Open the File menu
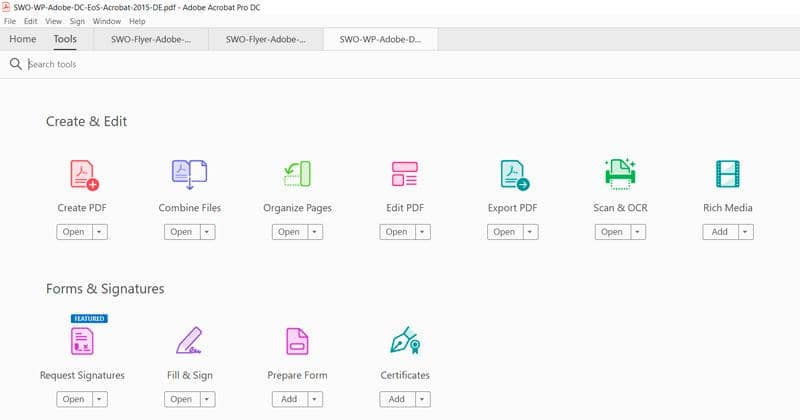This screenshot has width=800, height=420. click(11, 21)
